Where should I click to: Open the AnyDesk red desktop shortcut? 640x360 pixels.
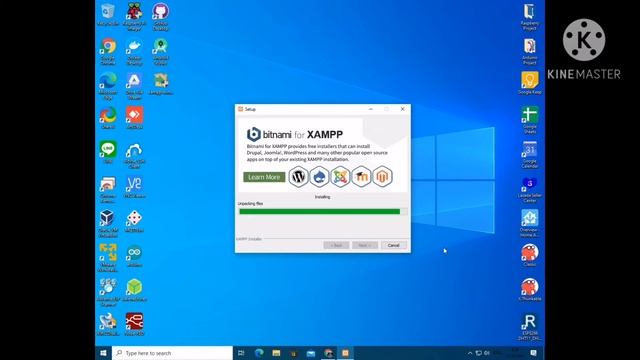tap(134, 115)
